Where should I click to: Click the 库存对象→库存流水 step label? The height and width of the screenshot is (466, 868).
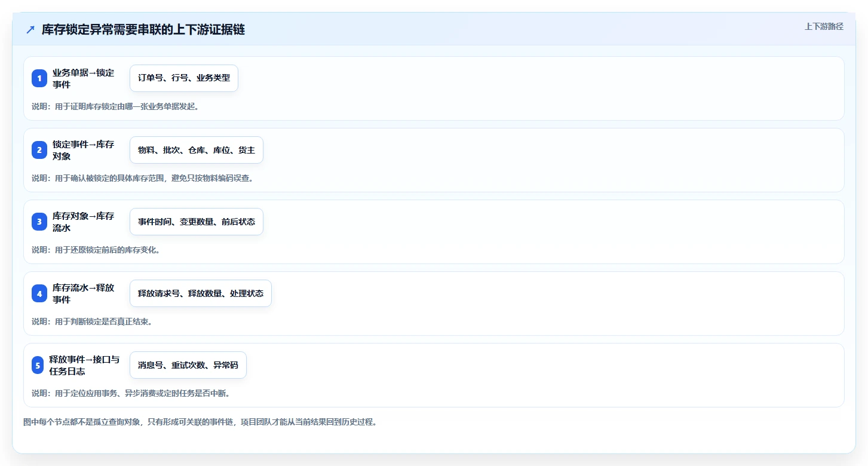click(83, 222)
